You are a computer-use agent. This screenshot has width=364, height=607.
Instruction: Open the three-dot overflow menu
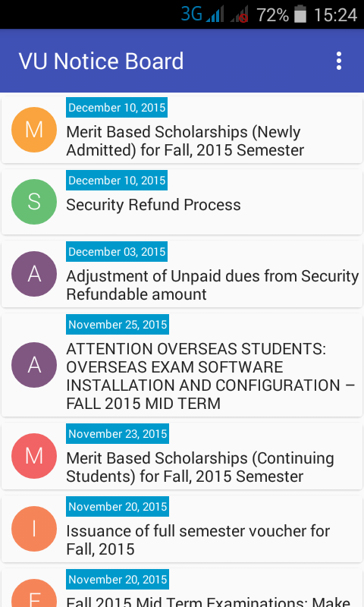click(339, 61)
